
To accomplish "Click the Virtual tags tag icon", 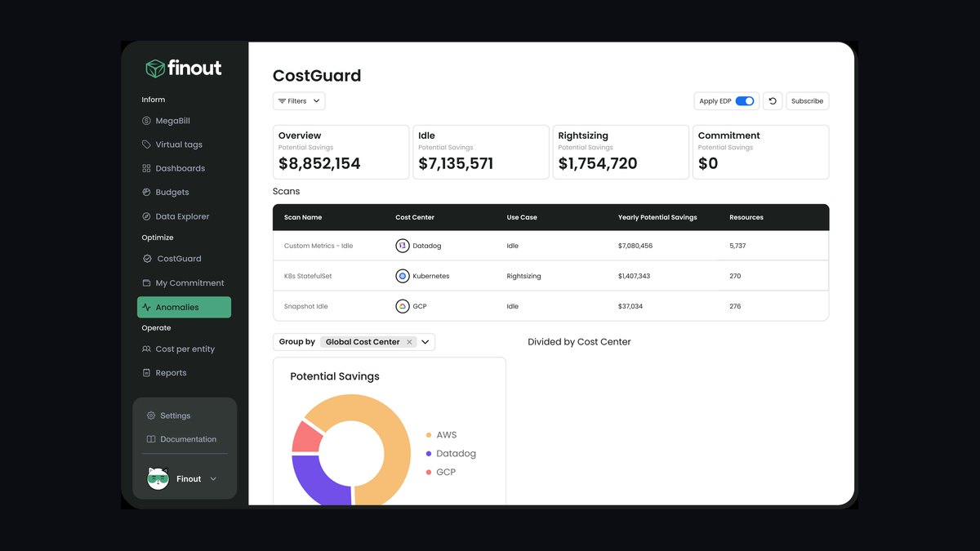I will [147, 144].
